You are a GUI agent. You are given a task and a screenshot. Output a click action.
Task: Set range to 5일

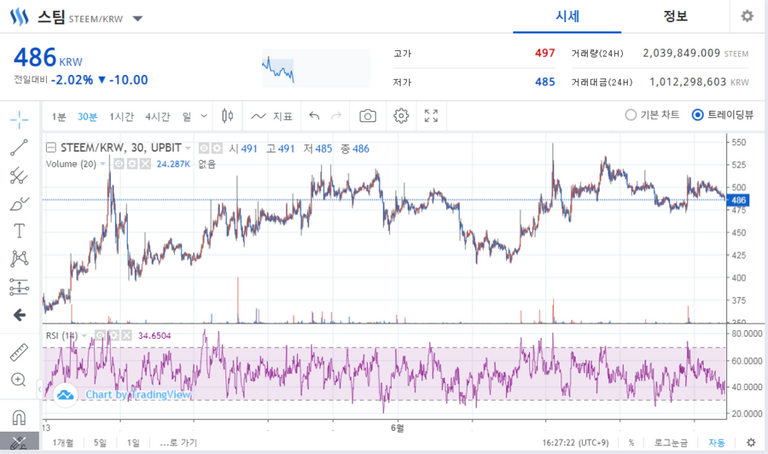point(100,443)
